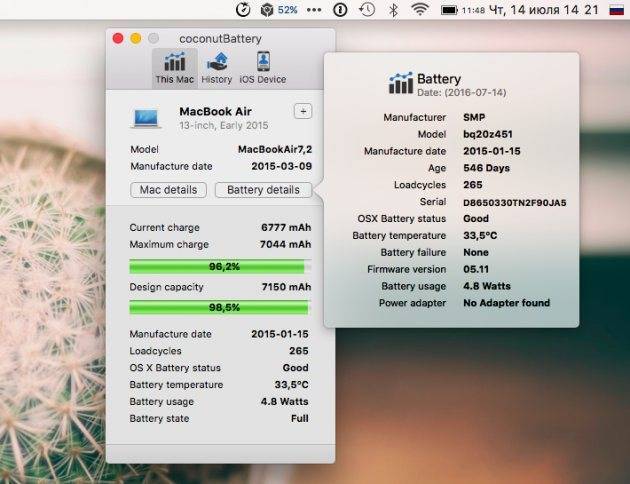The height and width of the screenshot is (484, 630).
Task: Open the Time Machine menu bar icon
Action: [x=367, y=10]
